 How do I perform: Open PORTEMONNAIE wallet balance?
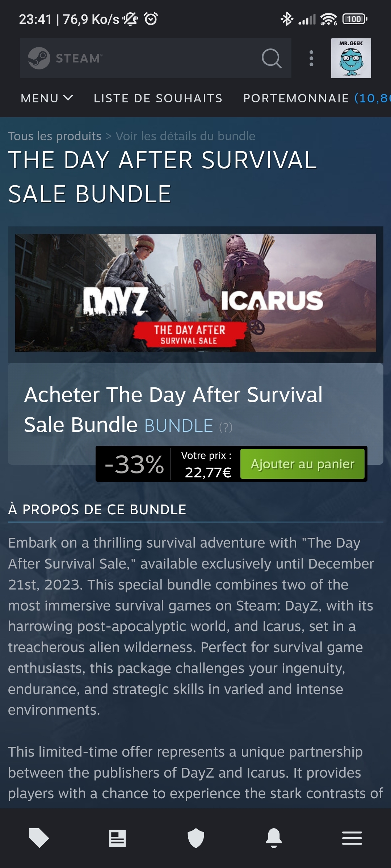coord(317,98)
